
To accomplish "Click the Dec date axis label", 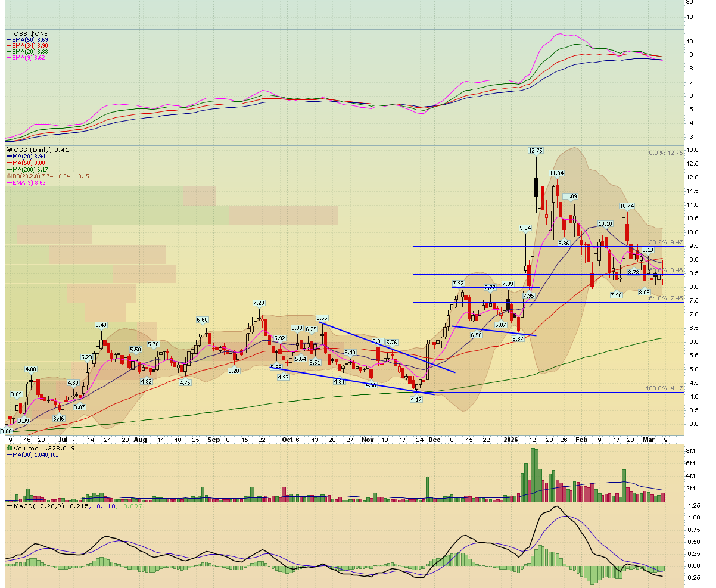I will tap(434, 440).
